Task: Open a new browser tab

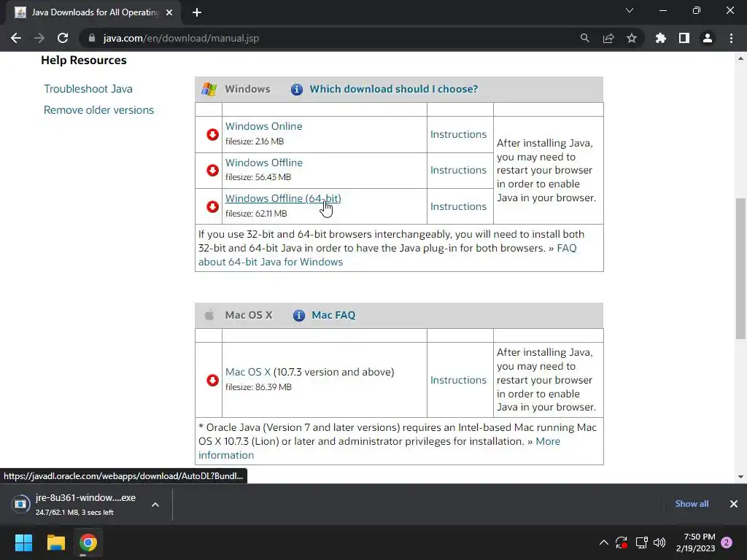Action: pyautogui.click(x=197, y=12)
